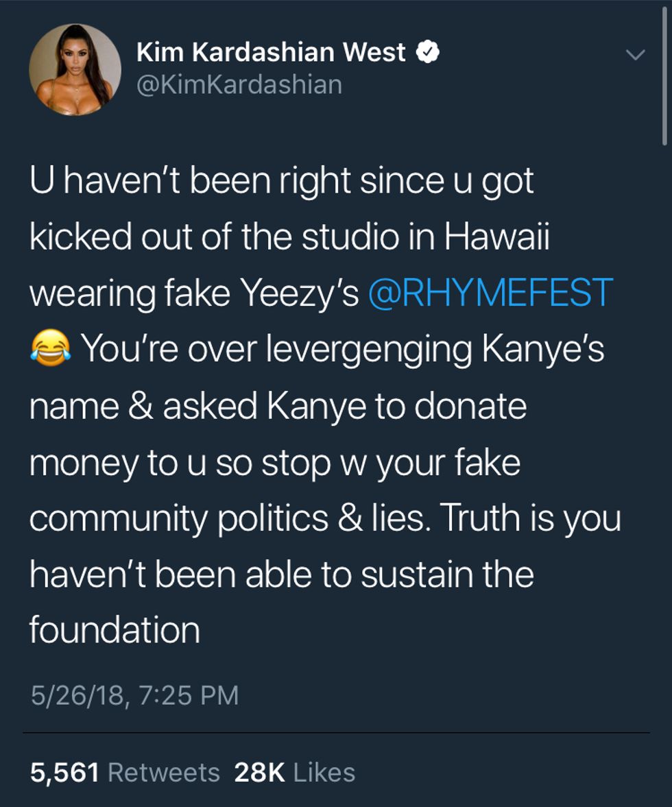Click the 5/26/18, 7:25 PM timestamp
The image size is (672, 807).
point(134,695)
